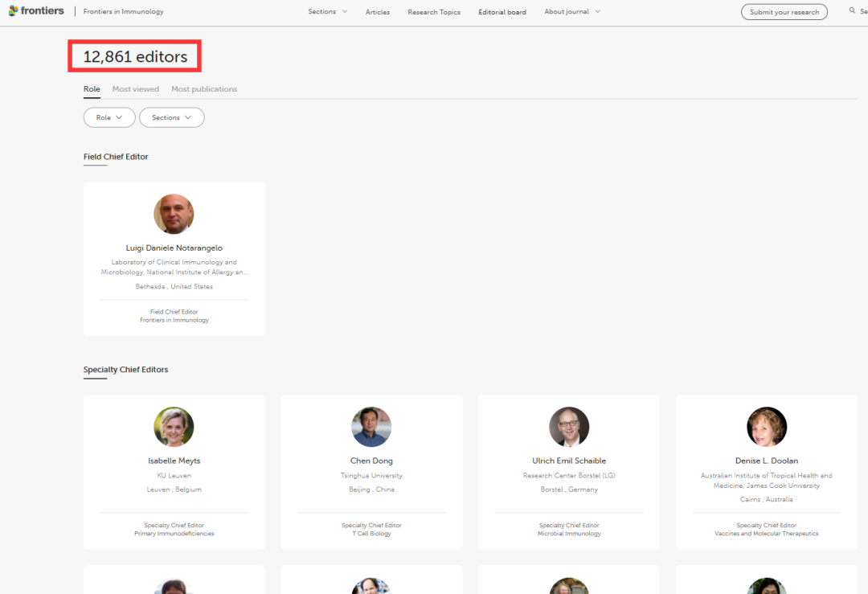Click Chen Dong's profile photo
The image size is (868, 594).
click(371, 427)
